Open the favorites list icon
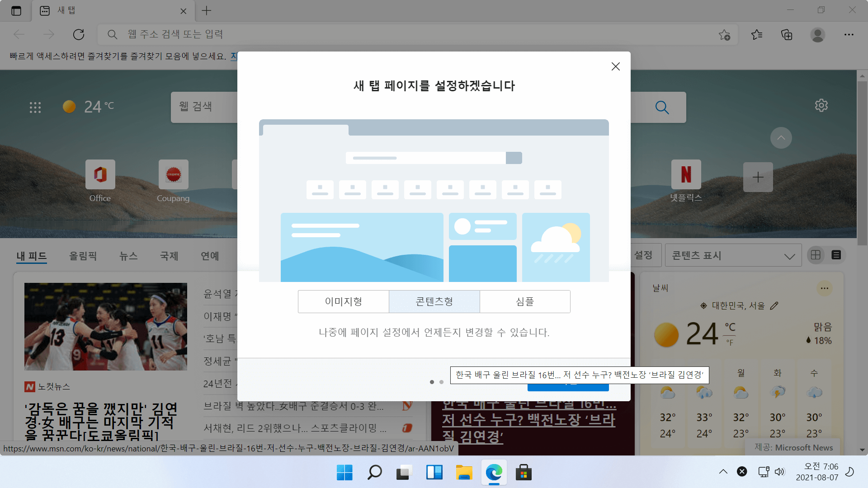This screenshot has width=868, height=488. click(x=757, y=34)
